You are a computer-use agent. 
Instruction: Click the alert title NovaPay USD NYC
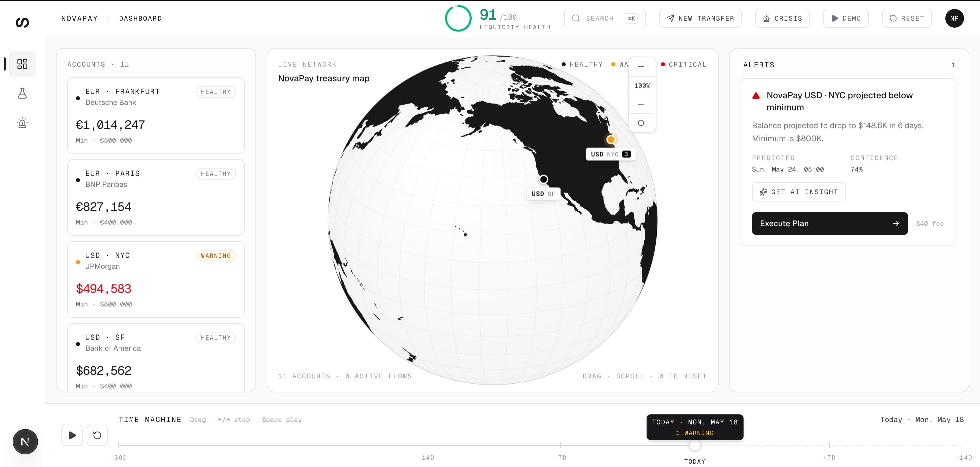coord(839,101)
